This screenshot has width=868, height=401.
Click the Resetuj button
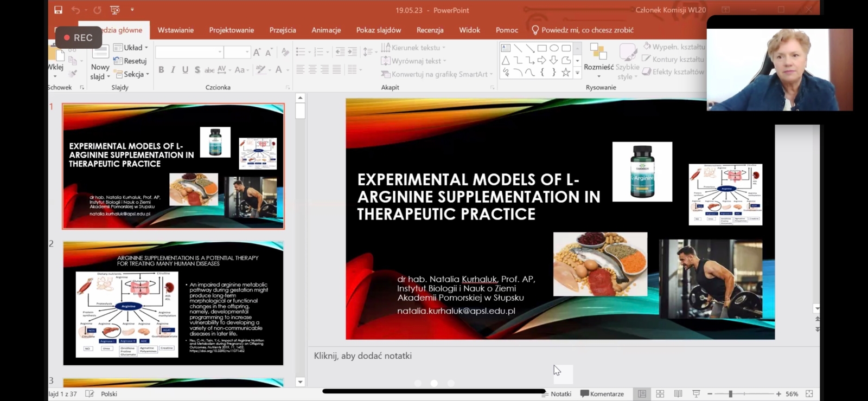click(131, 61)
